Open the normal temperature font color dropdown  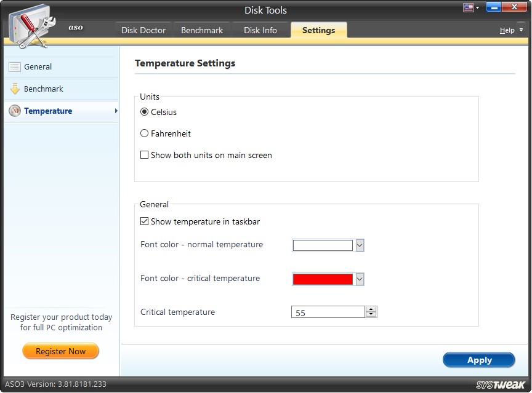[360, 245]
